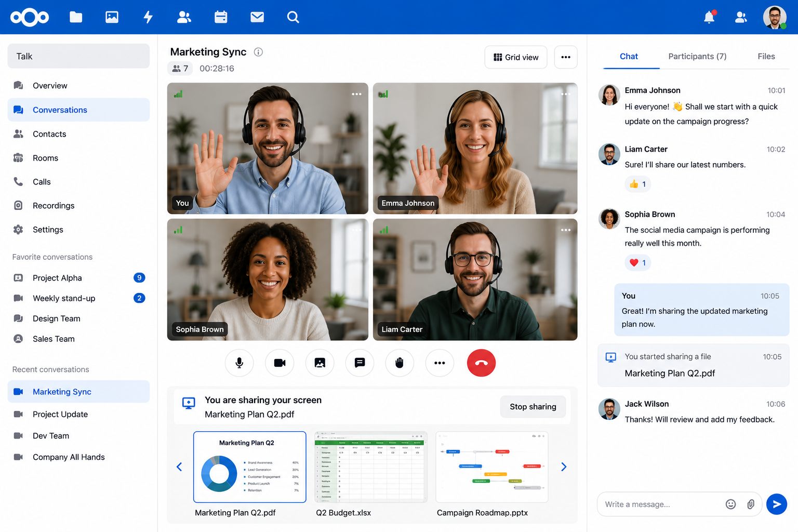Toggle heart reaction on Sophia's message
The height and width of the screenshot is (532, 798).
click(x=637, y=263)
